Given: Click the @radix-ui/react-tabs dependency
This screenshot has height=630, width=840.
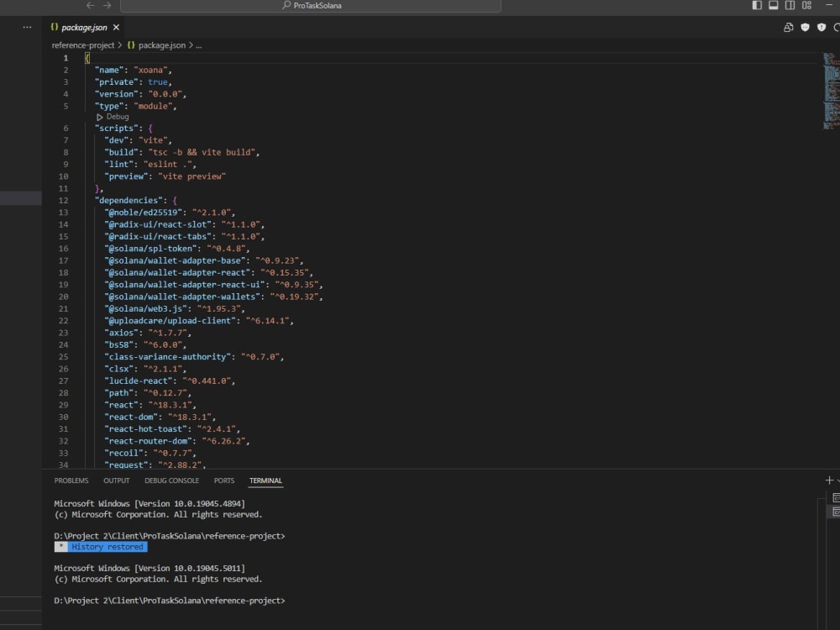Looking at the screenshot, I should pyautogui.click(x=184, y=237).
